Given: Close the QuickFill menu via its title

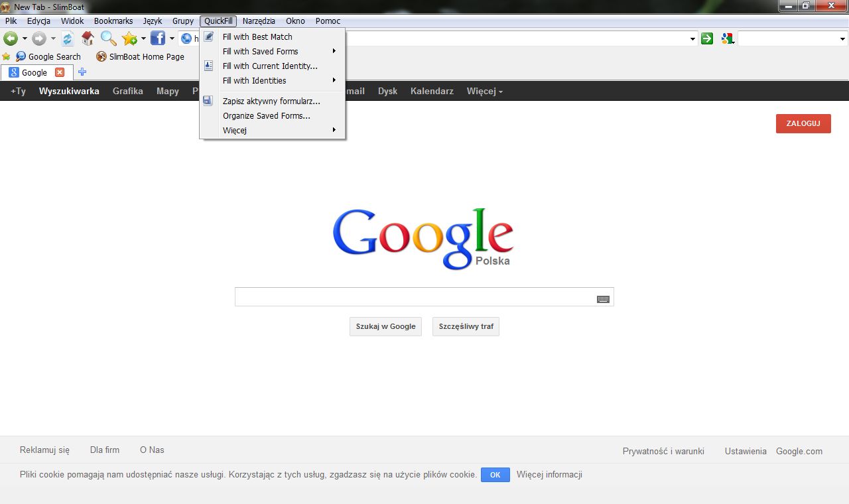Looking at the screenshot, I should point(218,21).
